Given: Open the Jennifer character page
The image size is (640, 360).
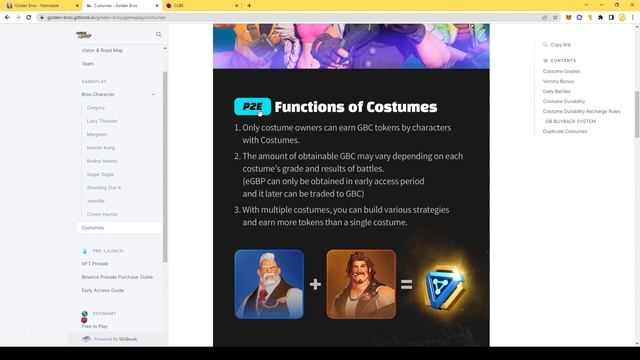Looking at the screenshot, I should click(96, 201).
